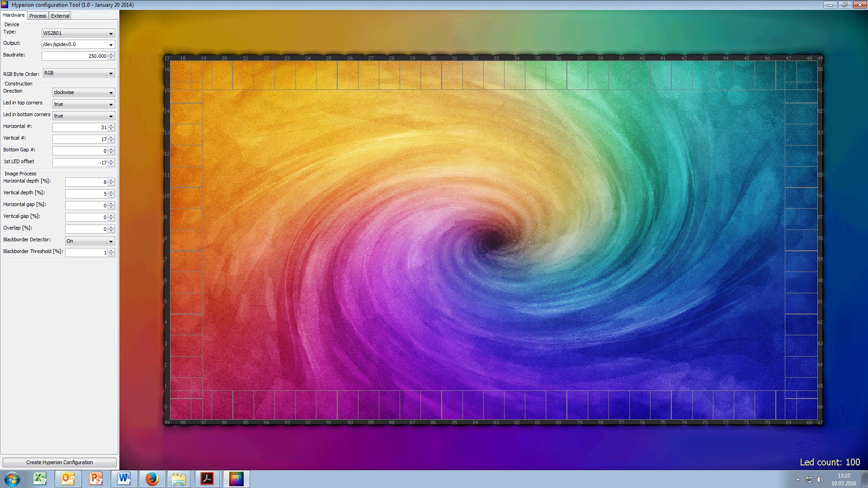Click Create Hyperion Configuration button
Screen dimensions: 868x488
(x=59, y=462)
